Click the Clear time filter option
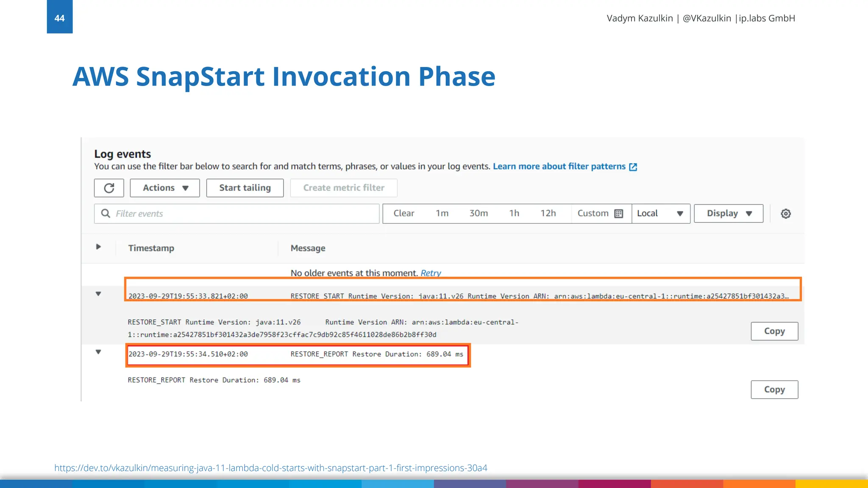Viewport: 868px width, 488px height. pos(403,213)
